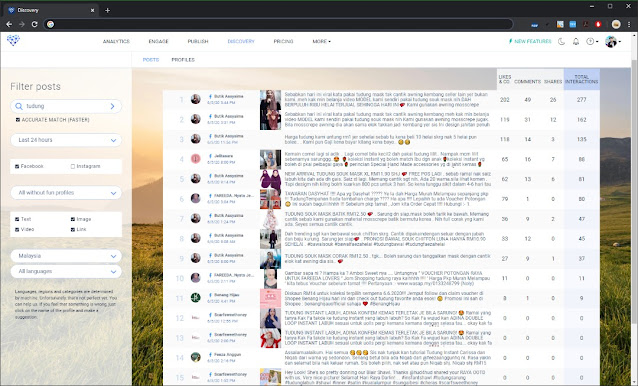Image resolution: width=638 pixels, height=386 pixels.
Task: Toggle the Video post type checkbox
Action: pos(17,229)
